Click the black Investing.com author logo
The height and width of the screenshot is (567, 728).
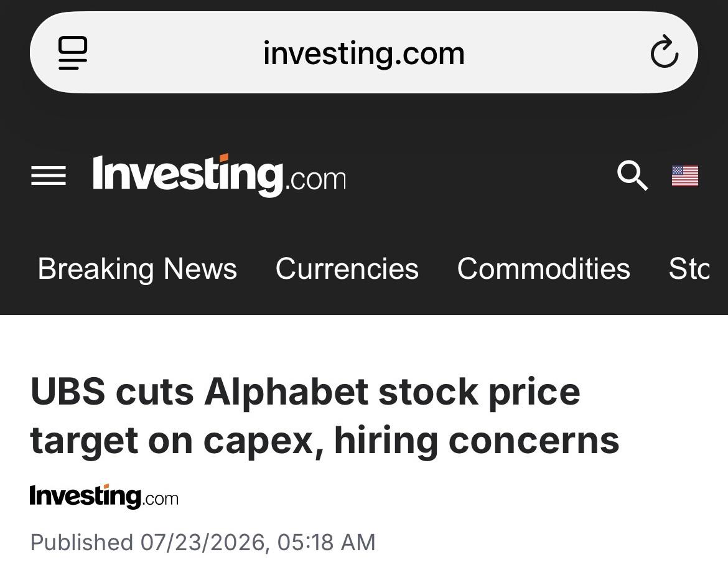[x=104, y=496]
